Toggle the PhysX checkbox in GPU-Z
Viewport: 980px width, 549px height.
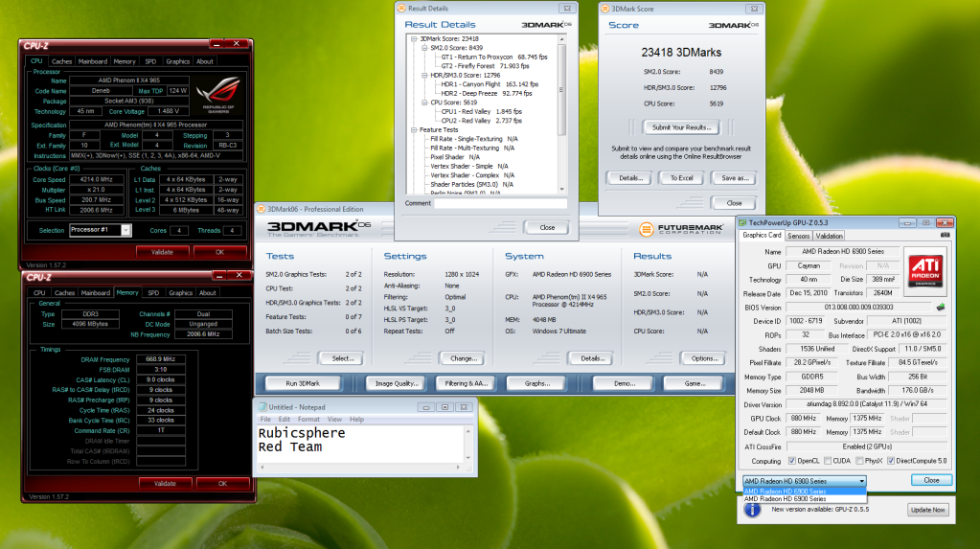click(x=859, y=461)
